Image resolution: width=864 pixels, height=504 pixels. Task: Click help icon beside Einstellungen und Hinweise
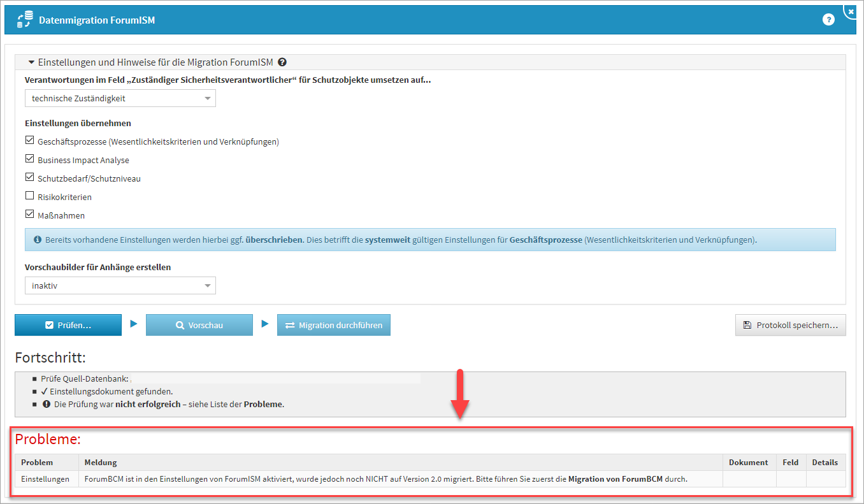282,62
